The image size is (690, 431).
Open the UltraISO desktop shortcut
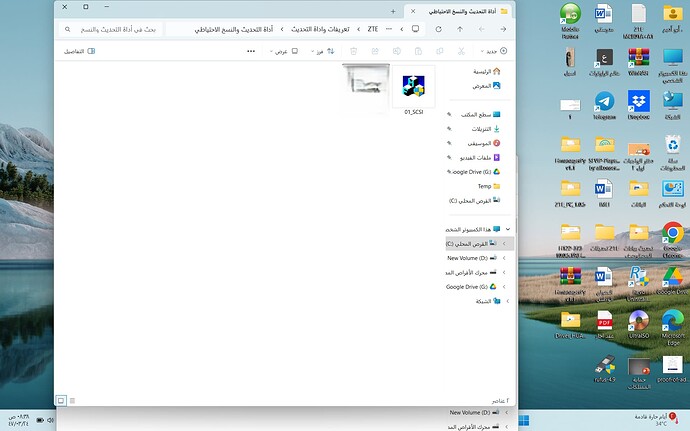[x=639, y=324]
